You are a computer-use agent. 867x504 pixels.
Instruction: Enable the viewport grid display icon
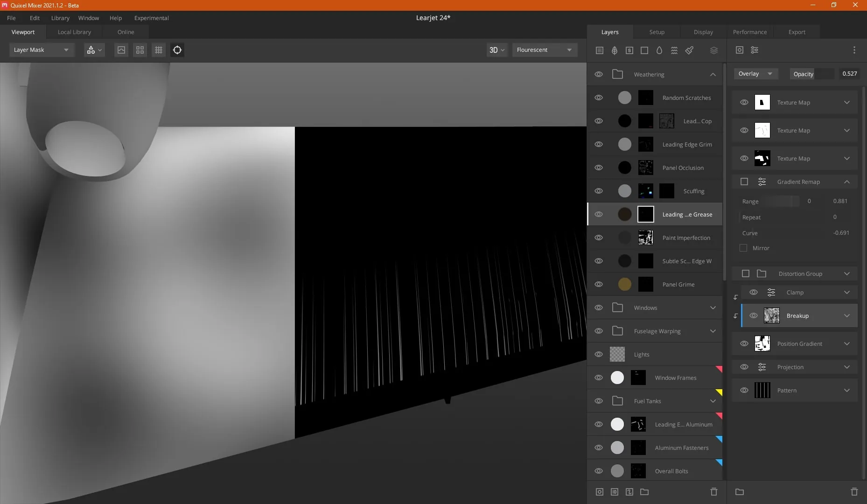tap(159, 50)
